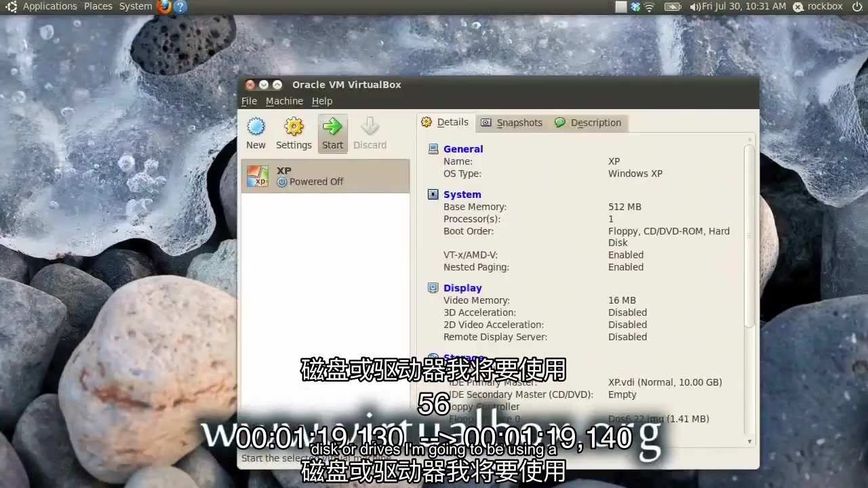Click the Powered Off status icon
This screenshot has width=868, height=488.
[282, 182]
